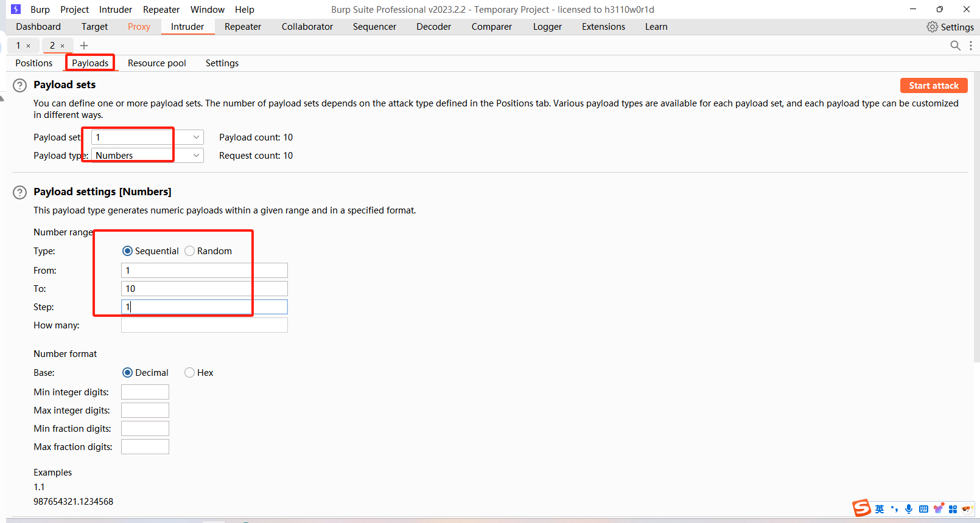Click the Sogou mascot avatar icon
The width and height of the screenshot is (980, 523).
pyautogui.click(x=967, y=508)
